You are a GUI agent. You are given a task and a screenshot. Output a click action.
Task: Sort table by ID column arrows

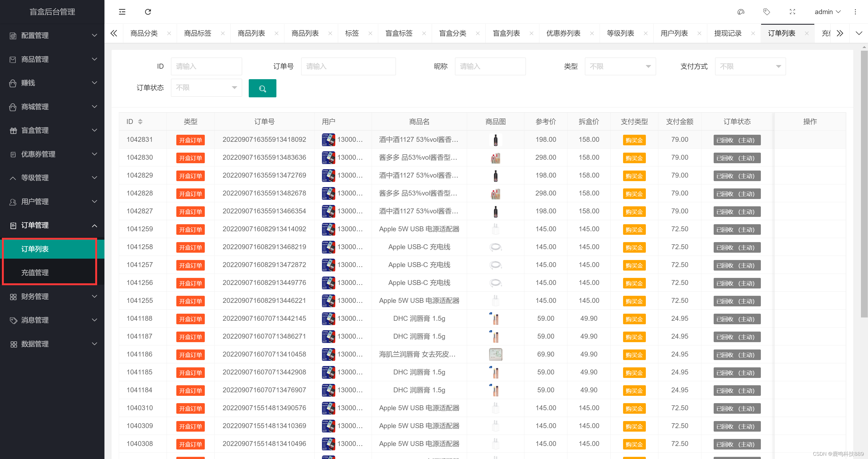[140, 121]
